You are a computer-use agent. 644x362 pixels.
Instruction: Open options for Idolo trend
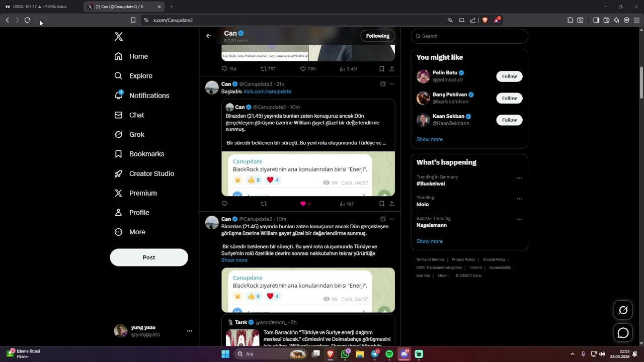[519, 199]
